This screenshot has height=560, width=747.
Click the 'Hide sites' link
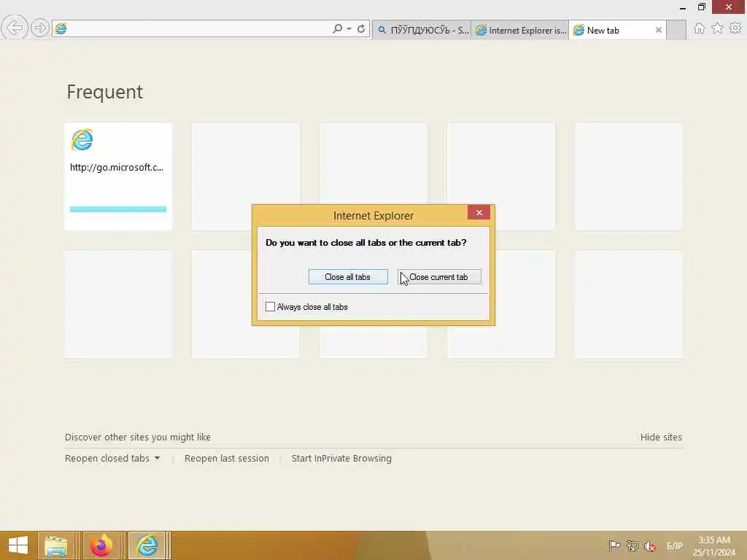661,437
